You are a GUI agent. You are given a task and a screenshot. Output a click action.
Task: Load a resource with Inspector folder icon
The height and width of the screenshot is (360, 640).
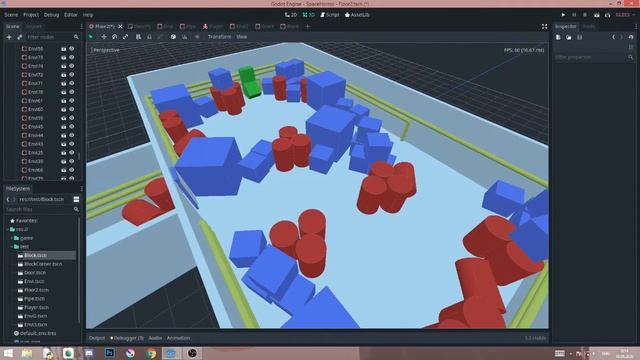tap(569, 37)
